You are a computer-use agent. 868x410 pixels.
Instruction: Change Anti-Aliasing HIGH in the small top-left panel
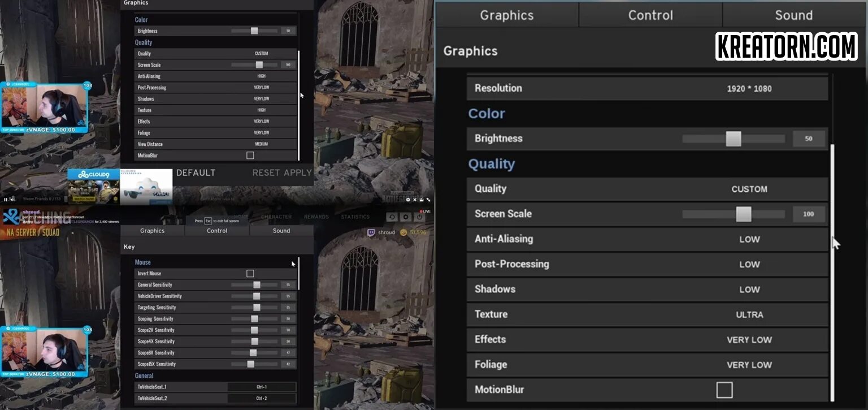coord(261,76)
